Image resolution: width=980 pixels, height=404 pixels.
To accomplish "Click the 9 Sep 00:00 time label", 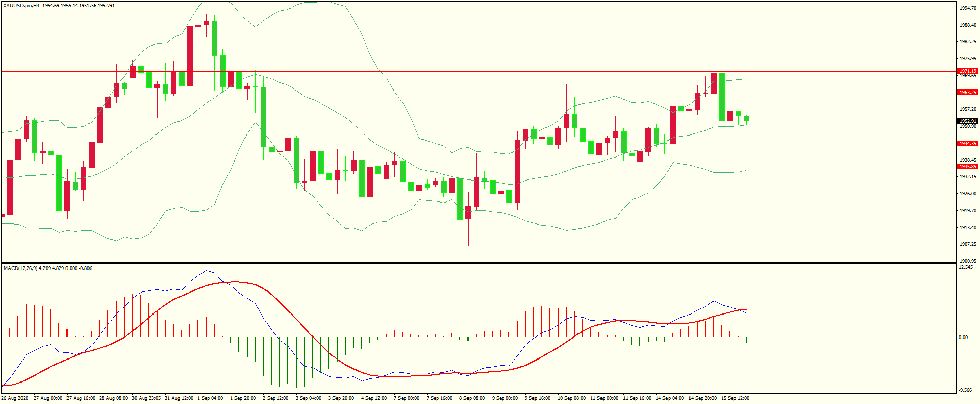I will click(x=505, y=398).
